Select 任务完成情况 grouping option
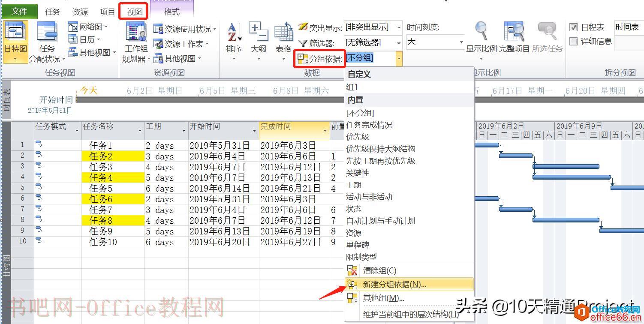Image resolution: width=644 pixels, height=324 pixels. click(x=409, y=125)
